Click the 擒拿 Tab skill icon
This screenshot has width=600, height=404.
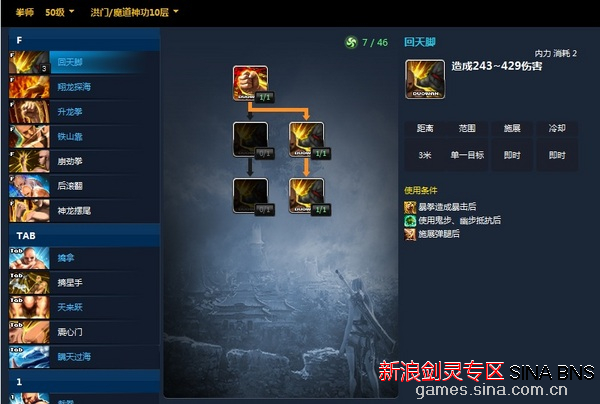click(29, 258)
